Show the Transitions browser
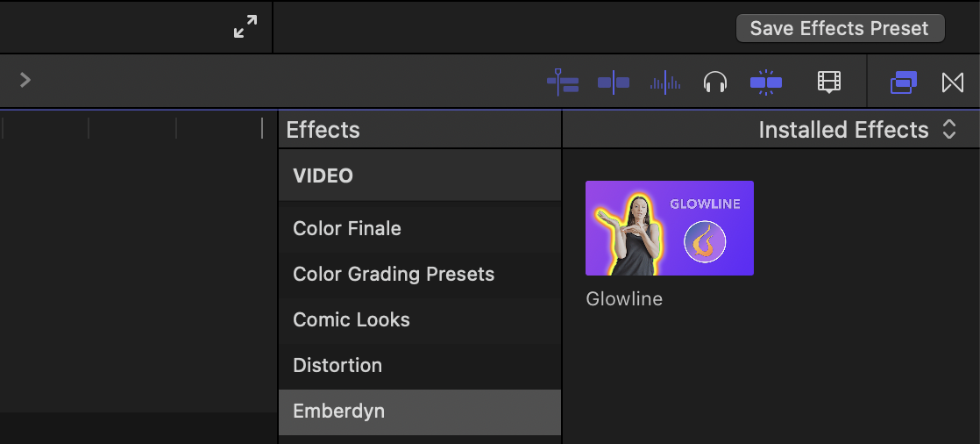The width and height of the screenshot is (980, 444). pos(952,82)
